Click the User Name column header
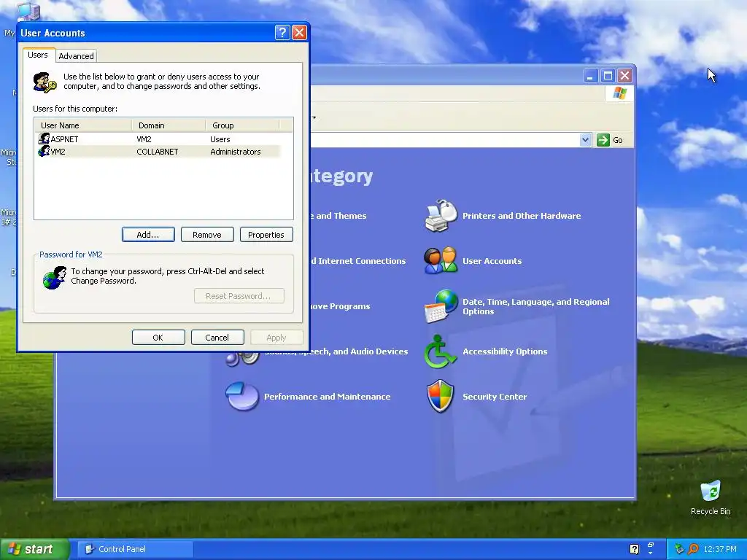 point(83,125)
